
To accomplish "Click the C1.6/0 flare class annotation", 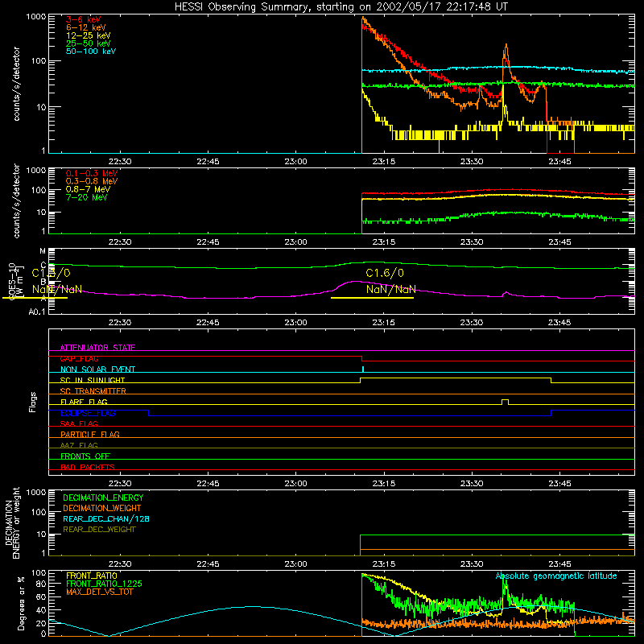I will [x=385, y=273].
